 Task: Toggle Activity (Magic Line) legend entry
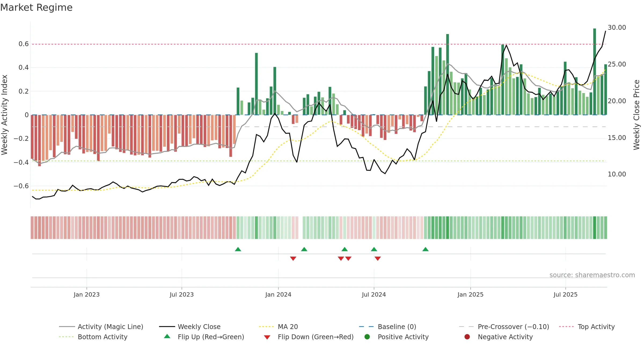pyautogui.click(x=101, y=327)
